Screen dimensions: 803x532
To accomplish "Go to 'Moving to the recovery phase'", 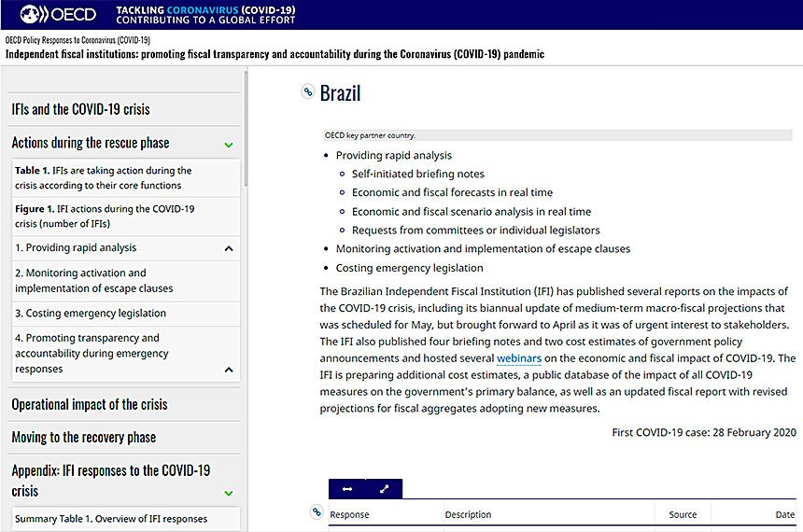I will click(x=84, y=437).
